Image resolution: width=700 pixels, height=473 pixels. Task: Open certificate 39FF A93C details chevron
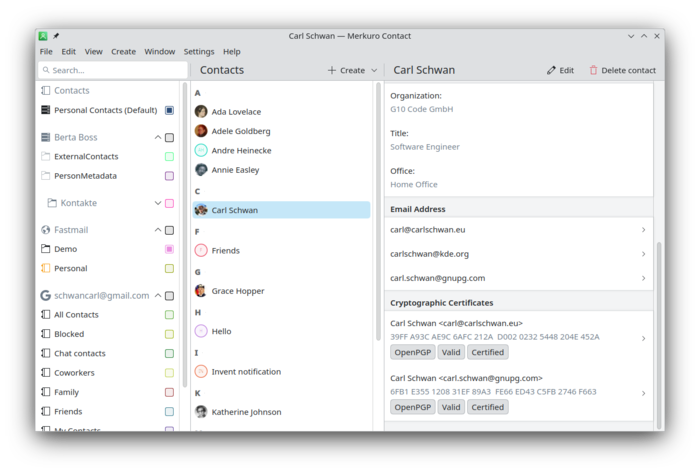pos(643,338)
